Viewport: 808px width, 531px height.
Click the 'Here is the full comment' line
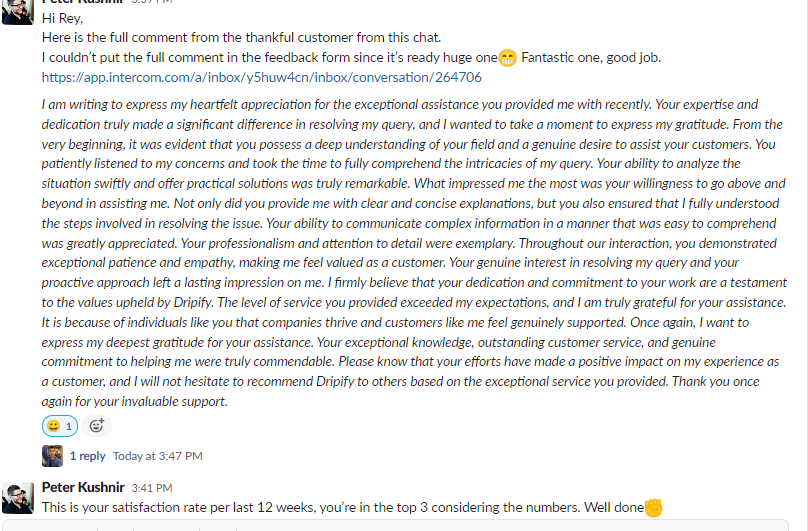[241, 38]
